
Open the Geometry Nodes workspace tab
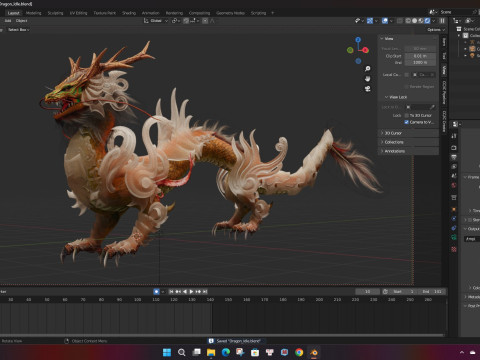pos(230,13)
